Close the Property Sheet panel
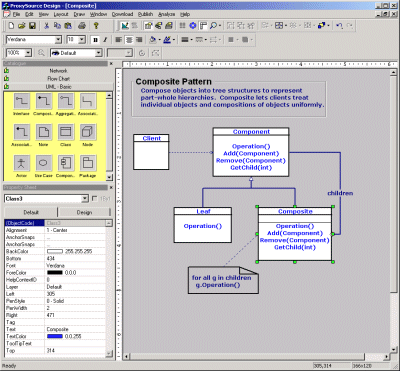Screen dimensions: 400x371 point(111,188)
